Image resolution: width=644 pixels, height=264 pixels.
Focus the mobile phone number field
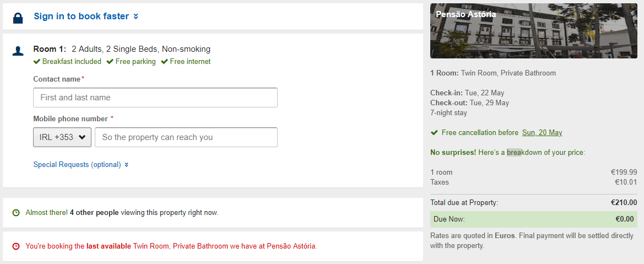pyautogui.click(x=186, y=137)
